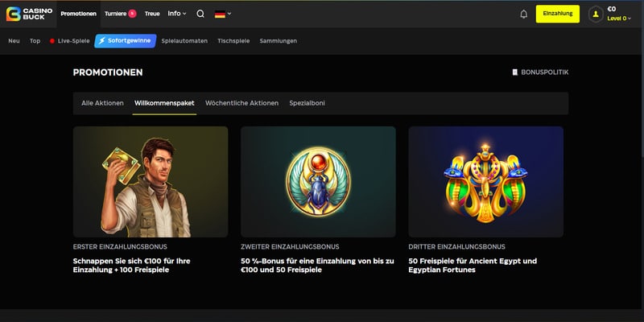Click the yellow Einzahlung button

coord(558,14)
